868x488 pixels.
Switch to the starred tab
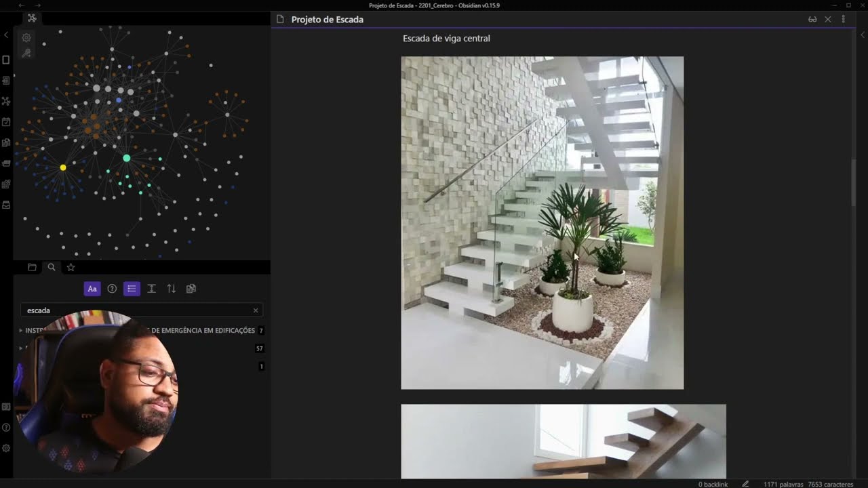[x=71, y=267]
